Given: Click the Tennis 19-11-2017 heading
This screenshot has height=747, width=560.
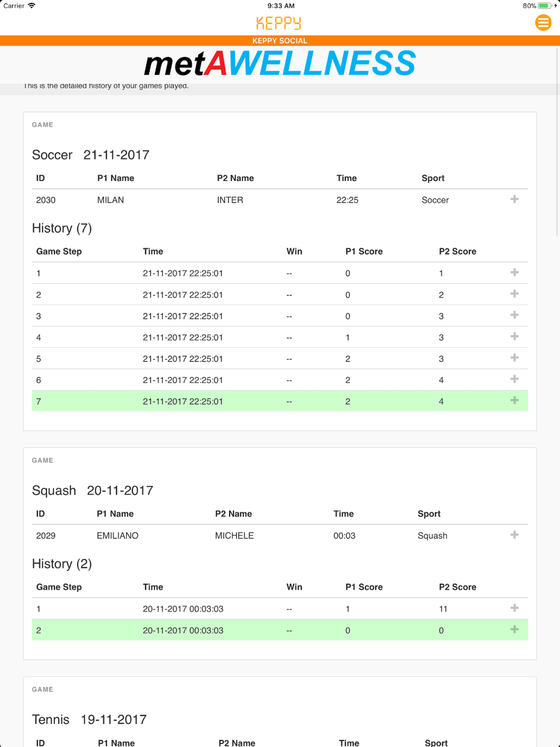Looking at the screenshot, I should pyautogui.click(x=89, y=720).
